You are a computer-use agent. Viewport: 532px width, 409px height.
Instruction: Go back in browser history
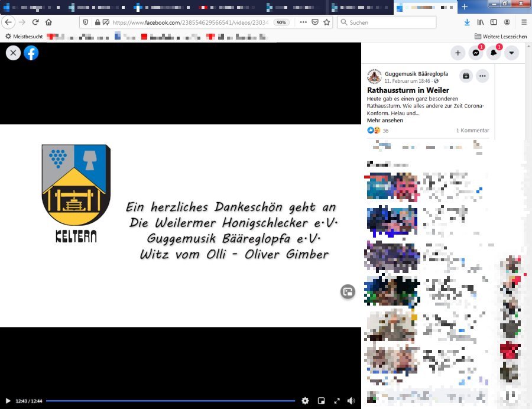point(8,22)
